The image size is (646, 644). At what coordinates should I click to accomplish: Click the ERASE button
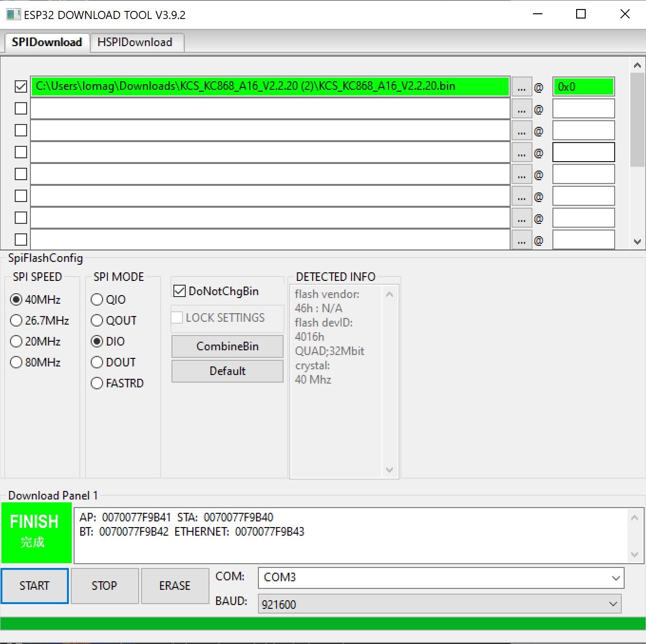tap(175, 586)
